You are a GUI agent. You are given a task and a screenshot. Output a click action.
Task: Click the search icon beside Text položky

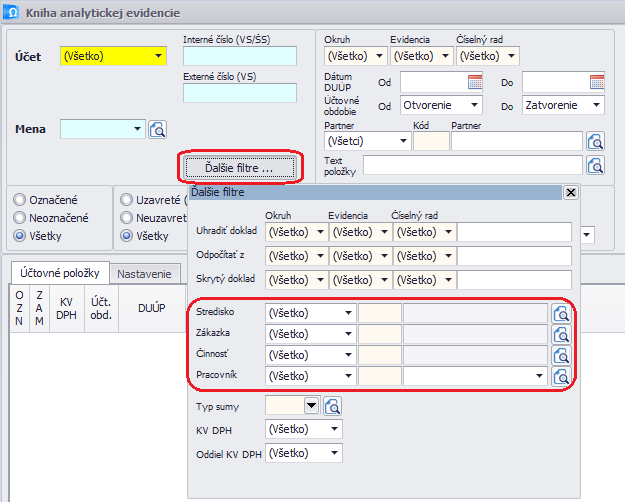click(x=596, y=165)
